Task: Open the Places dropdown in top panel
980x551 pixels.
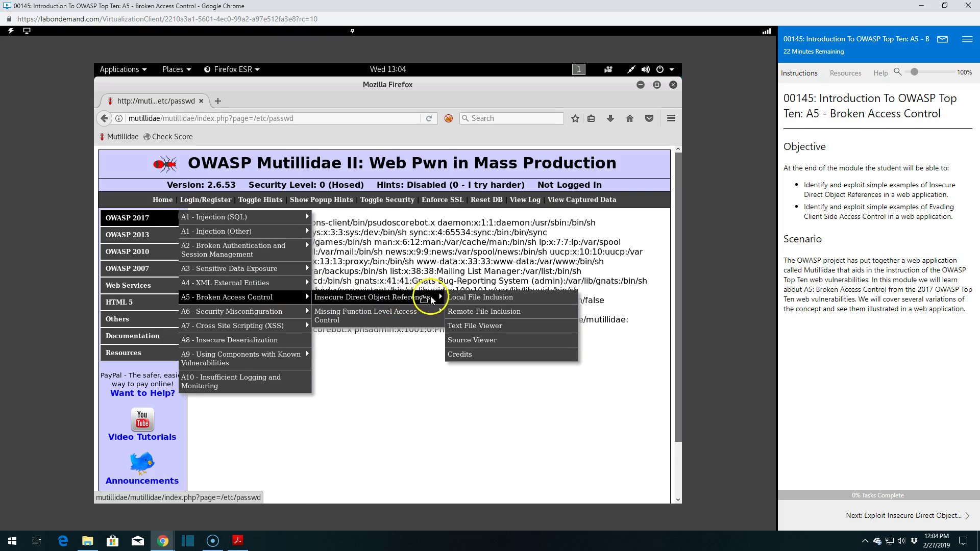Action: pyautogui.click(x=177, y=69)
